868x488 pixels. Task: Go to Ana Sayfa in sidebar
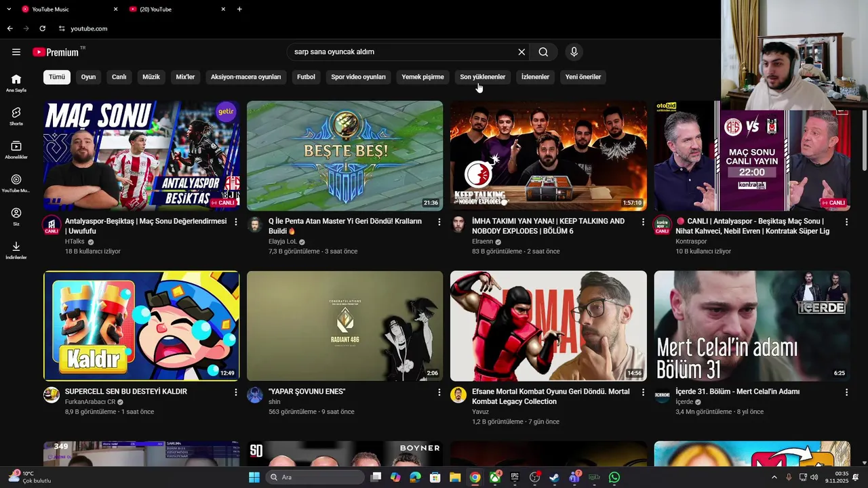tap(16, 83)
